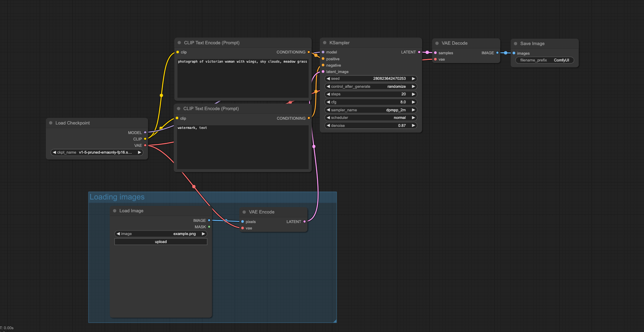
Task: Open the image example.png dropdown in Load Image
Action: coord(161,234)
